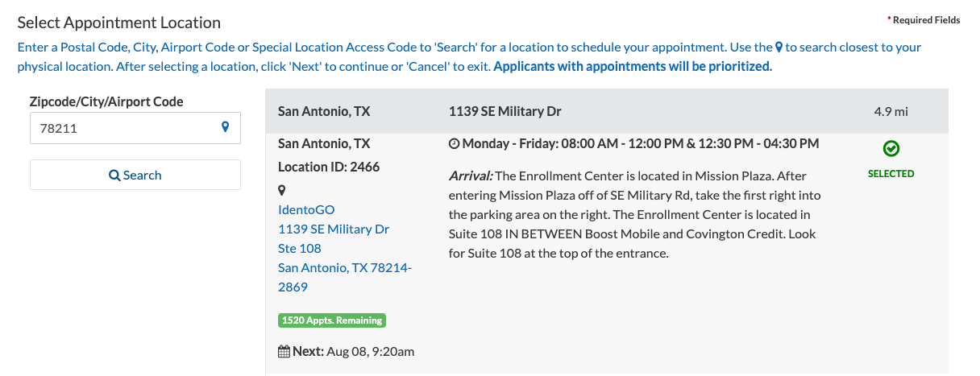Click the Ste 108 address link
Viewport: 980px width, 376px height.
(300, 248)
